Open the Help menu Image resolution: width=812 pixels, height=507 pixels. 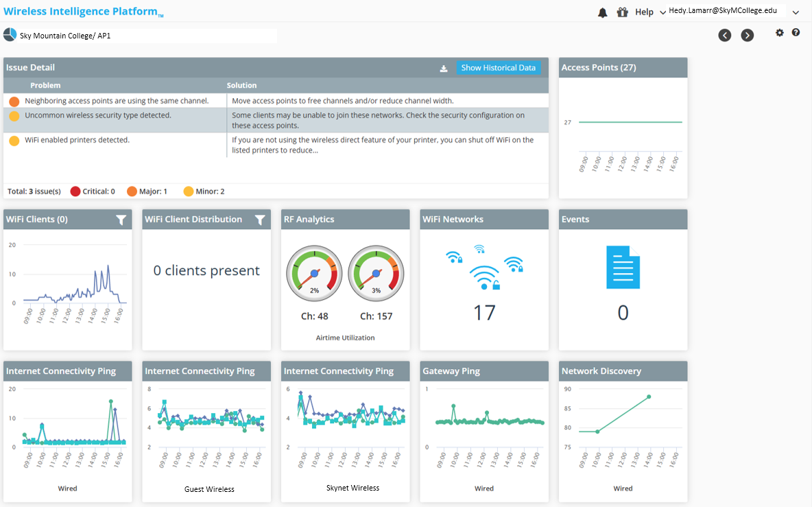pos(644,12)
